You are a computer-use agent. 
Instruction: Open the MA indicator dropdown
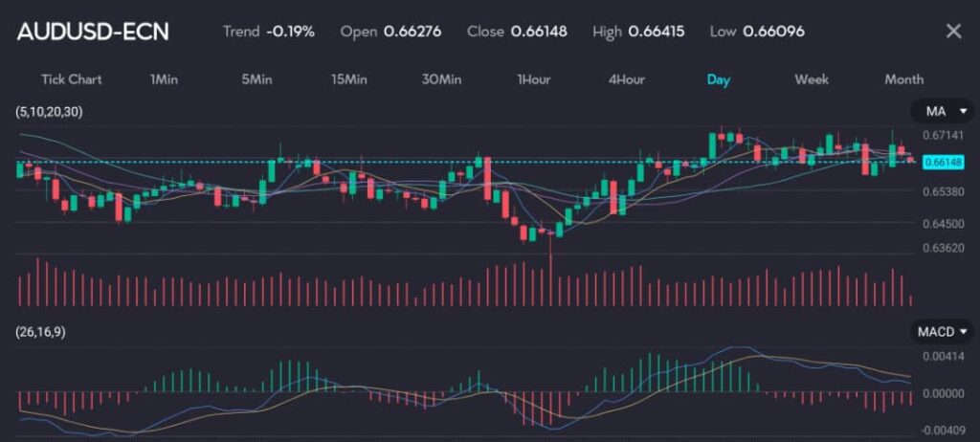(x=941, y=112)
